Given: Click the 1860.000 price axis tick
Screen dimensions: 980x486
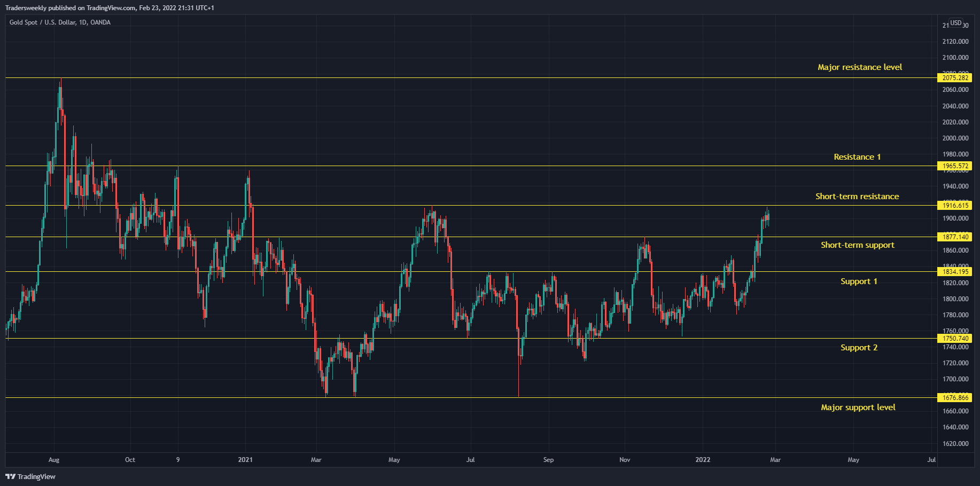Looking at the screenshot, I should tap(955, 250).
